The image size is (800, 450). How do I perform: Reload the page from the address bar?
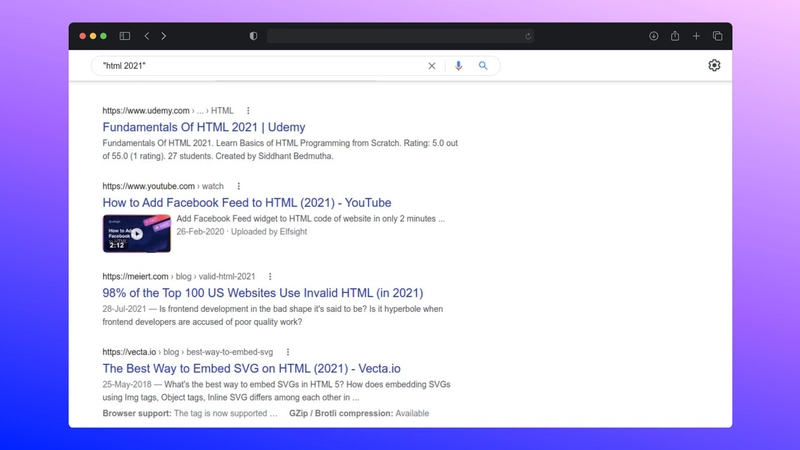click(x=528, y=36)
